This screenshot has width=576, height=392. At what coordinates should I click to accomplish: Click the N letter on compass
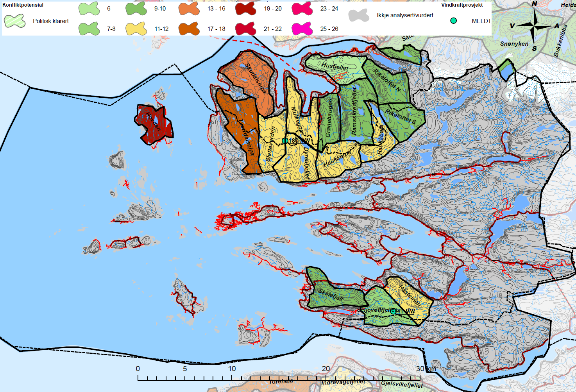click(535, 4)
